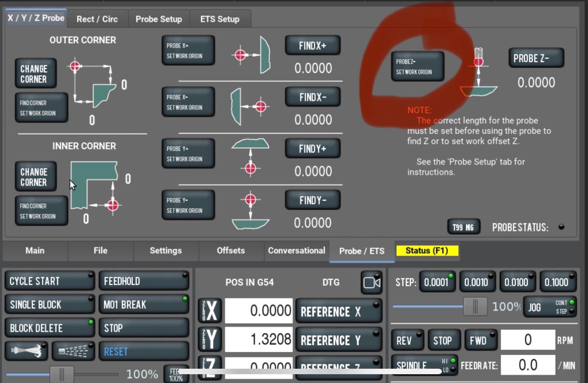Image resolution: width=588 pixels, height=383 pixels.
Task: Select the 0.0100 jog step size
Action: tap(517, 282)
